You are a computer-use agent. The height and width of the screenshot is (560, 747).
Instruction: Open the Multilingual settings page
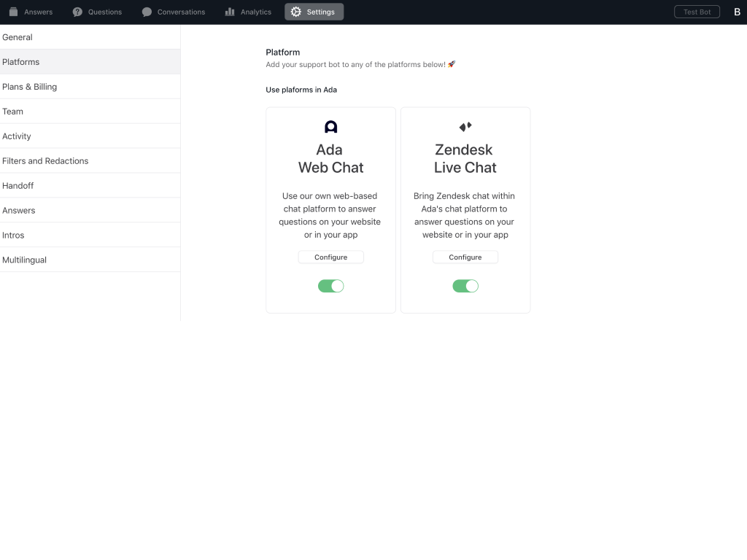[x=24, y=260]
